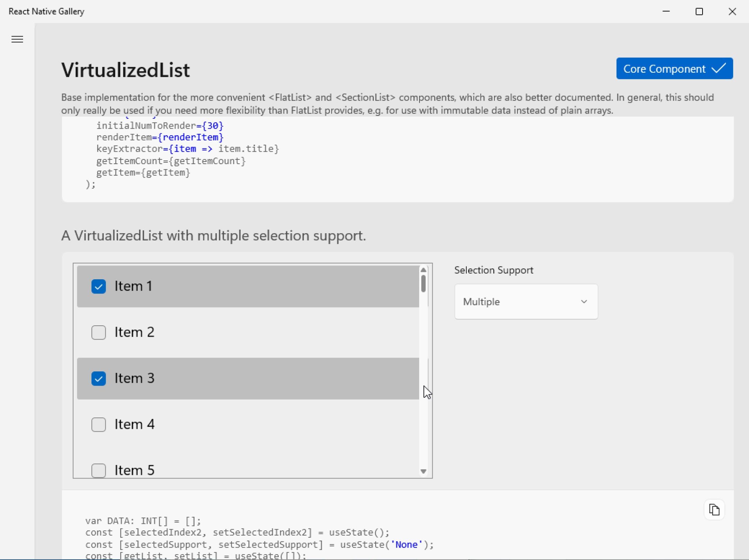
Task: Open the navigation hamburger menu
Action: (17, 39)
